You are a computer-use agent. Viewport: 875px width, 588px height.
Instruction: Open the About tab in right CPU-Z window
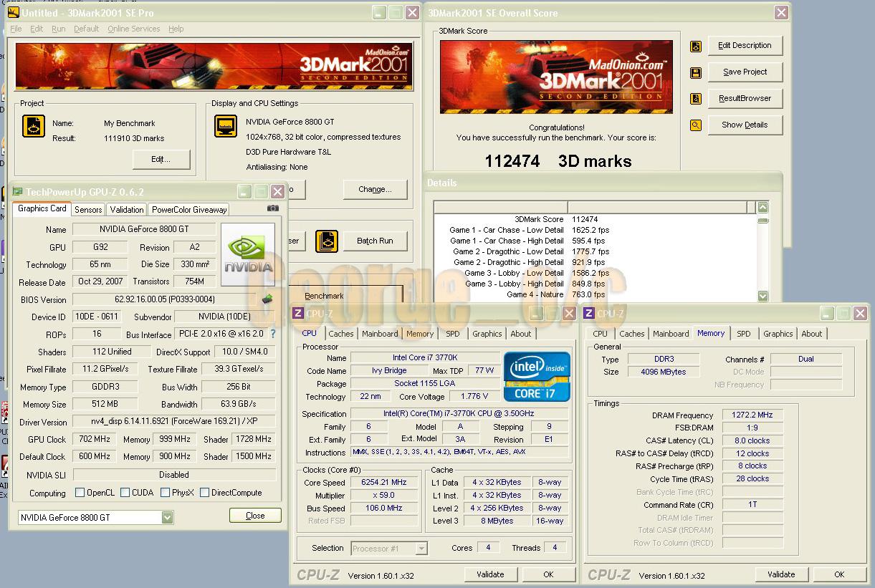[812, 334]
